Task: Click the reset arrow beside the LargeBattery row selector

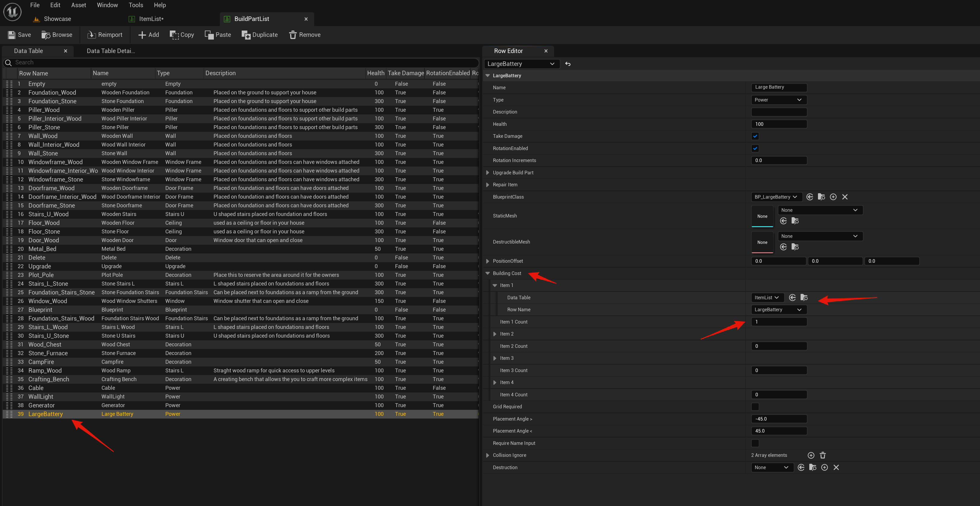Action: tap(568, 64)
